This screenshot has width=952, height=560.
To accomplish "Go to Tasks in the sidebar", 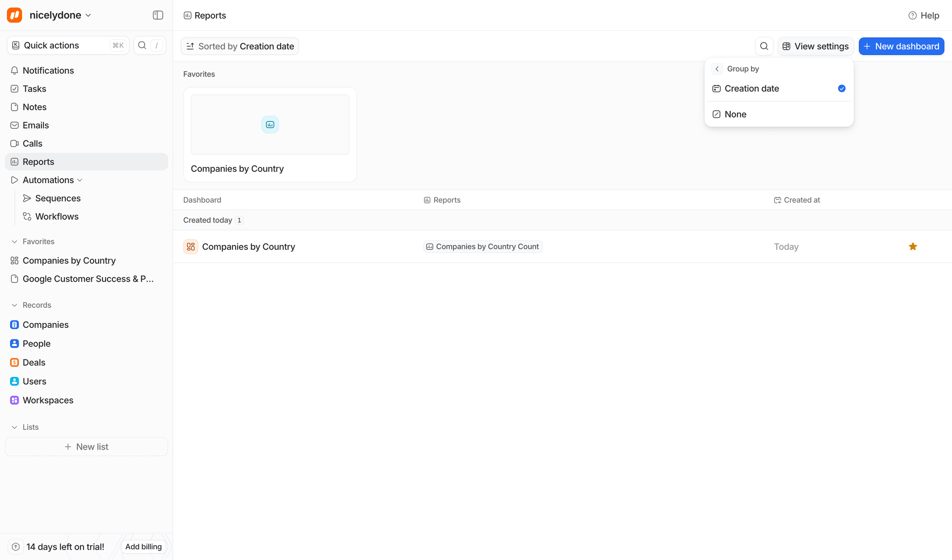I will (x=86, y=89).
